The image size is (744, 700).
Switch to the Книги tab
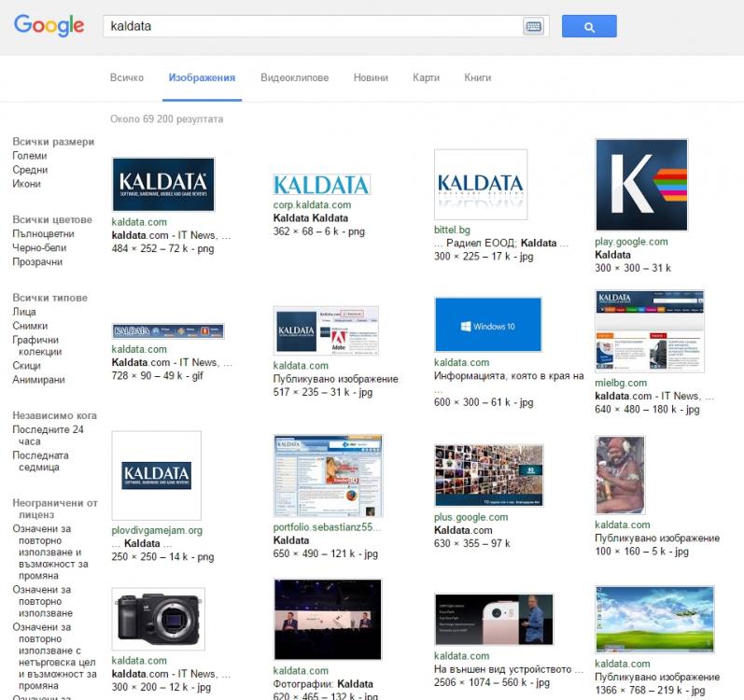click(x=477, y=77)
